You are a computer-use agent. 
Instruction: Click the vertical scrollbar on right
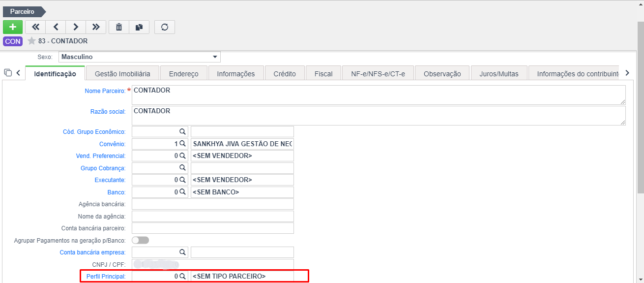coord(641,108)
